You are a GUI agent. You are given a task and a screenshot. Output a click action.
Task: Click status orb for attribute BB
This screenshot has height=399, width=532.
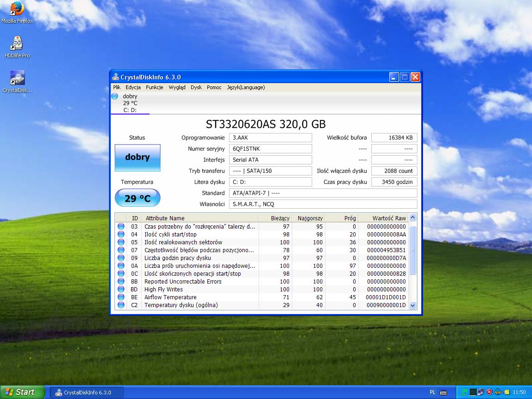(121, 281)
